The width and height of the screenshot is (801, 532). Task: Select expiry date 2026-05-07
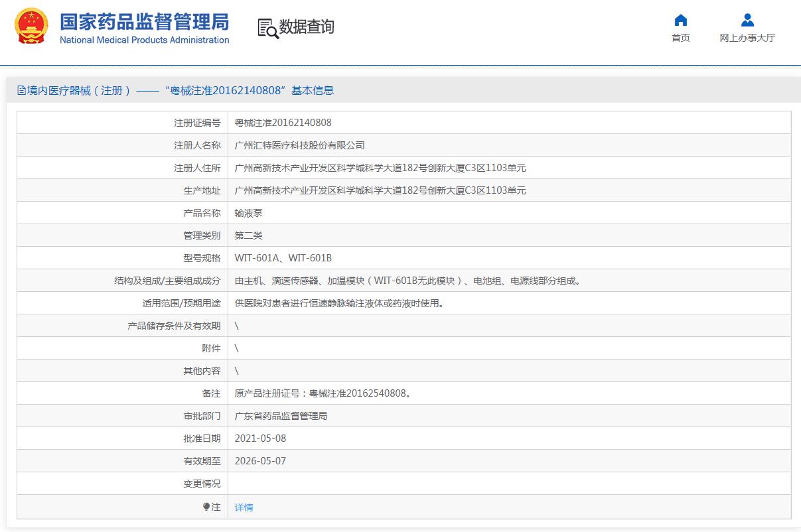(260, 461)
